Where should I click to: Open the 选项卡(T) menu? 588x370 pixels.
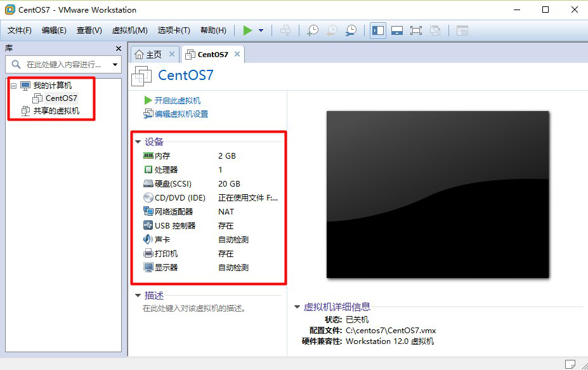pyautogui.click(x=173, y=30)
